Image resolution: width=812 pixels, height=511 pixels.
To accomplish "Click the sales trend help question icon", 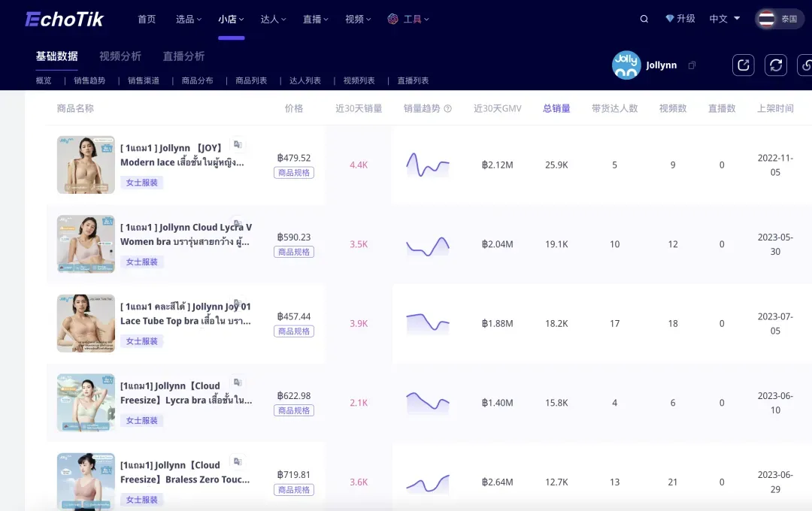I will tap(448, 108).
